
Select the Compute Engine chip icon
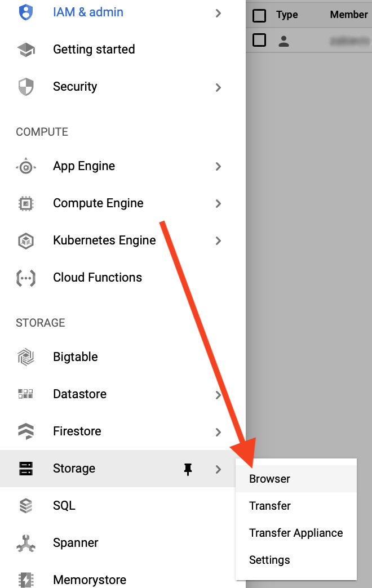tap(26, 204)
